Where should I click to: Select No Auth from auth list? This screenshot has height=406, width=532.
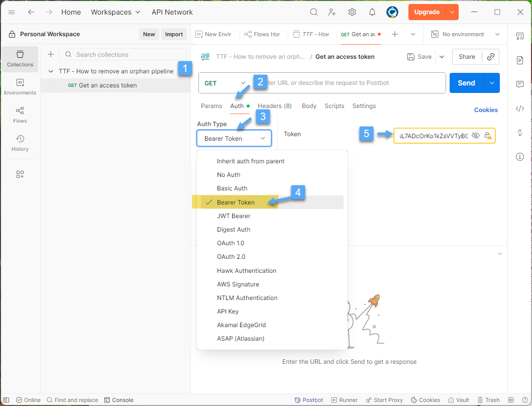click(x=272, y=175)
